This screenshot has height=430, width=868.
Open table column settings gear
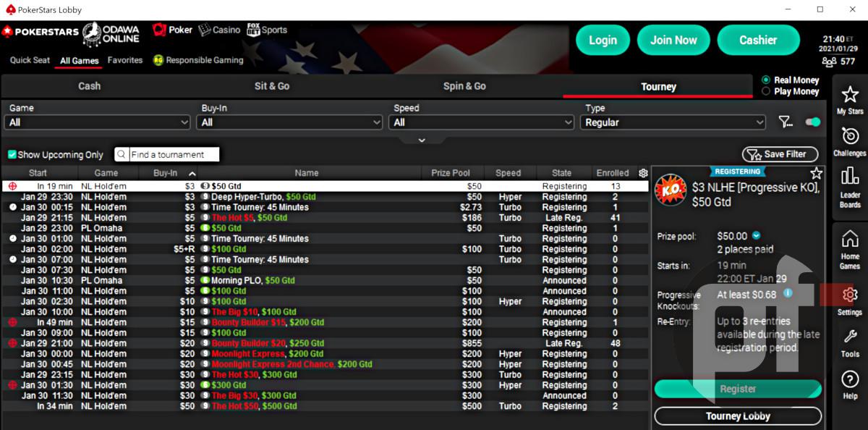pos(643,173)
